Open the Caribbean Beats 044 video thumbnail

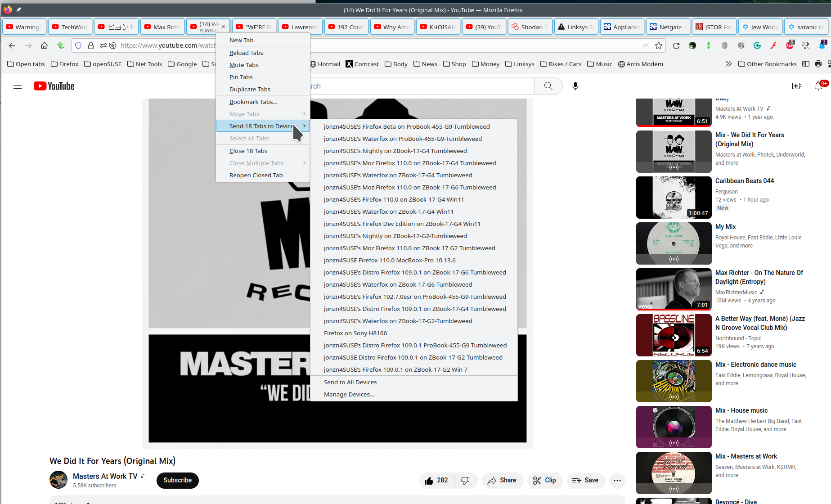tap(674, 198)
